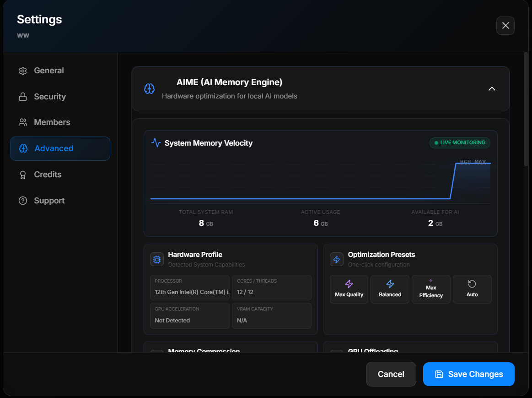The height and width of the screenshot is (398, 532).
Task: Close the Settings dialog with X
Action: pos(505,26)
